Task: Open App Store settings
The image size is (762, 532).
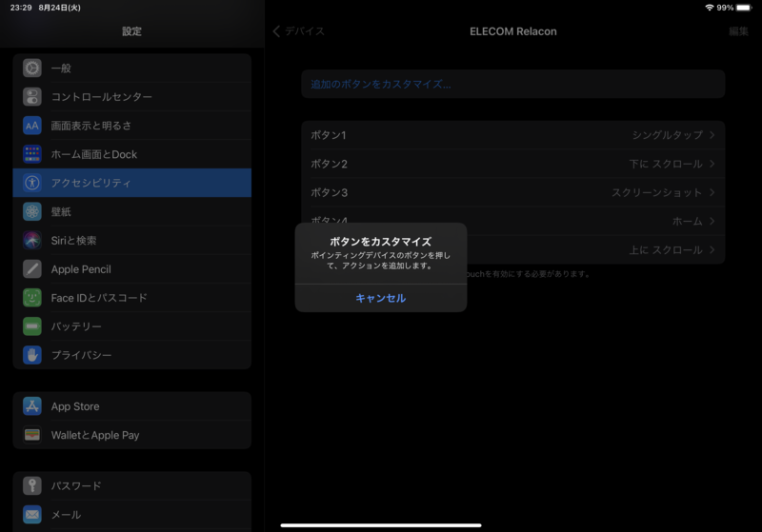Action: coord(132,406)
